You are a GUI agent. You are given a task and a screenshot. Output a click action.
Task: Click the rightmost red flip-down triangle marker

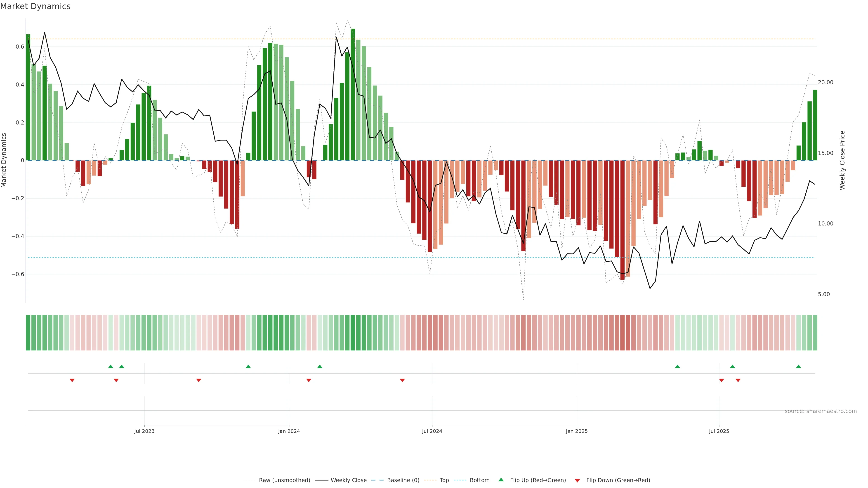[x=738, y=380]
